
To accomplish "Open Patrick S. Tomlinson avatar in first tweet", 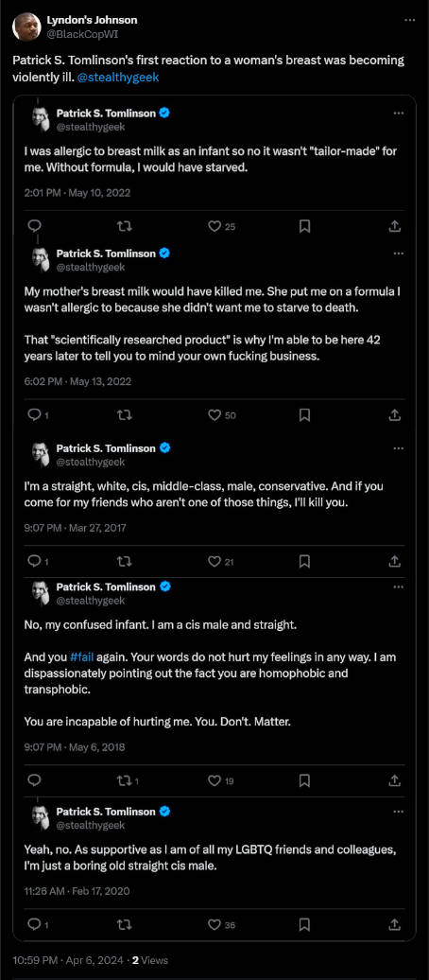I will pos(42,119).
